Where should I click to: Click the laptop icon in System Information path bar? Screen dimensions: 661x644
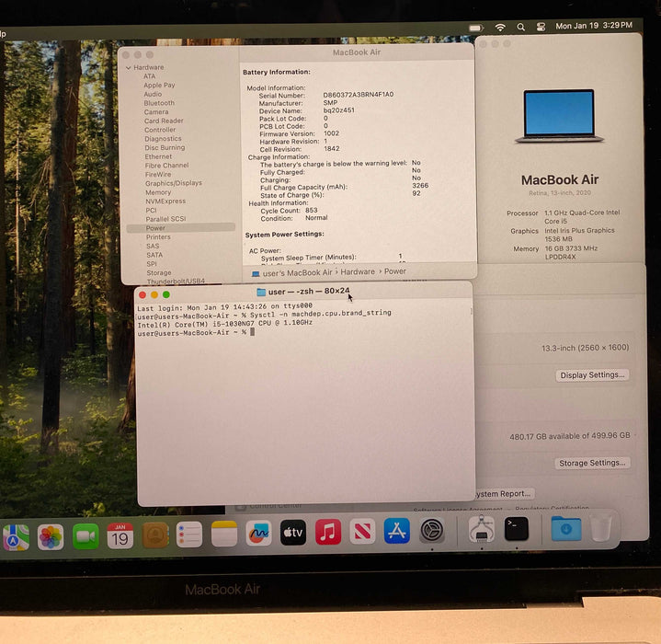tap(256, 274)
